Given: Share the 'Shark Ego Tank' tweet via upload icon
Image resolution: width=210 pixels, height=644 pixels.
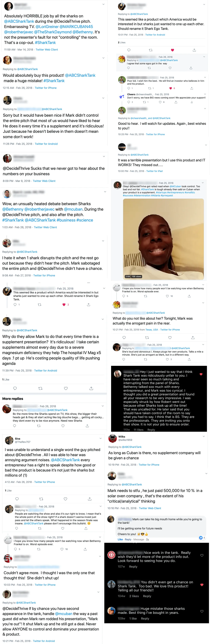Looking at the screenshot, I should 194,50.
